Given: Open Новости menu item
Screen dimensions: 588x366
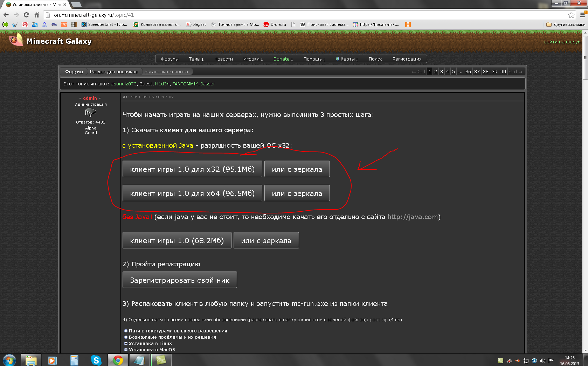Looking at the screenshot, I should point(223,59).
